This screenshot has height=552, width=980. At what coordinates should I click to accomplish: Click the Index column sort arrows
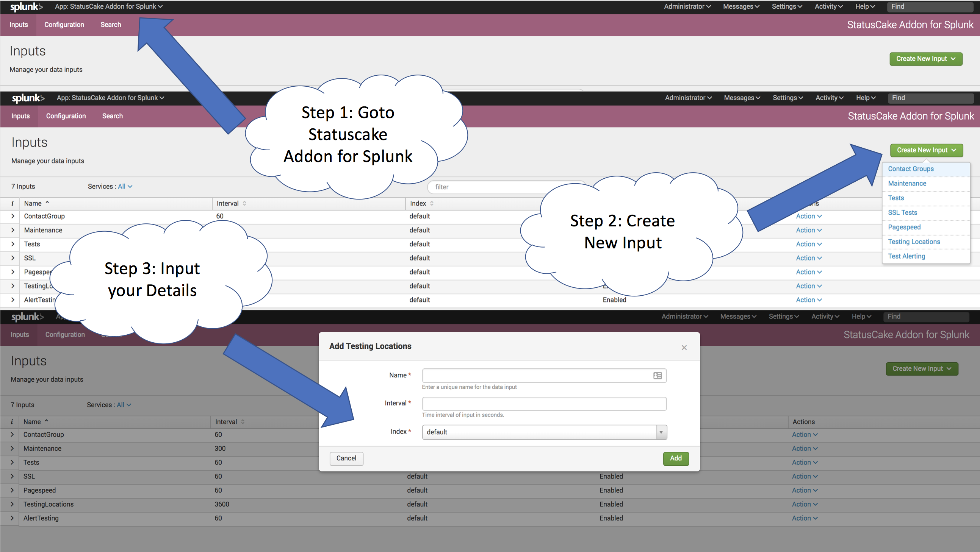tap(432, 203)
